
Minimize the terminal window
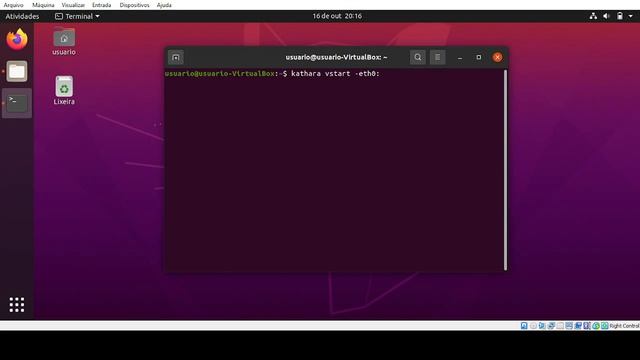(460, 58)
